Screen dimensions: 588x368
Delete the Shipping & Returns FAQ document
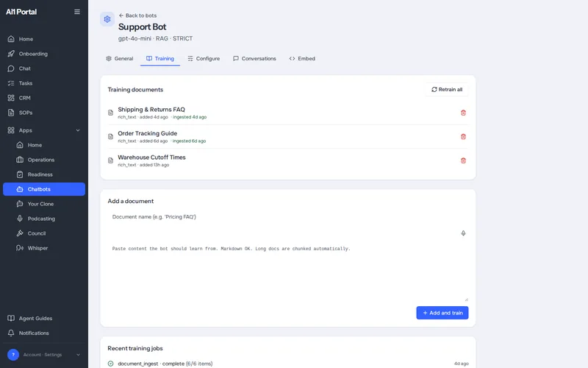463,113
